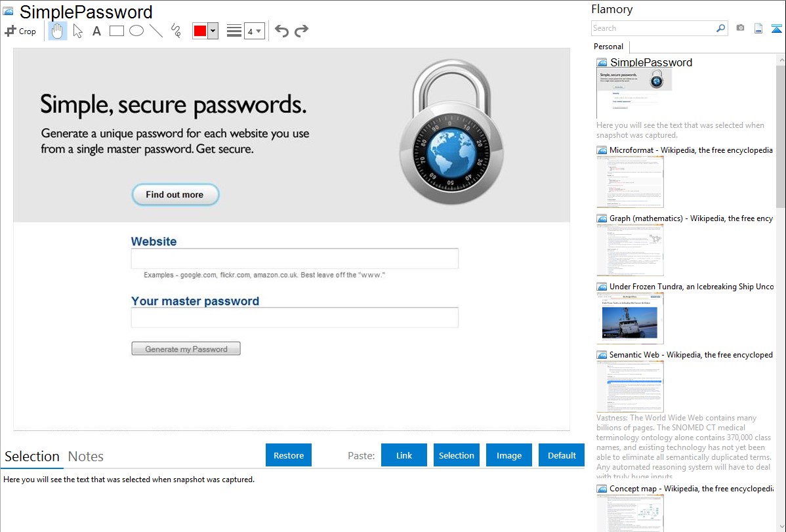Redo the last undone action
Image resolution: width=786 pixels, height=532 pixels.
click(x=301, y=31)
